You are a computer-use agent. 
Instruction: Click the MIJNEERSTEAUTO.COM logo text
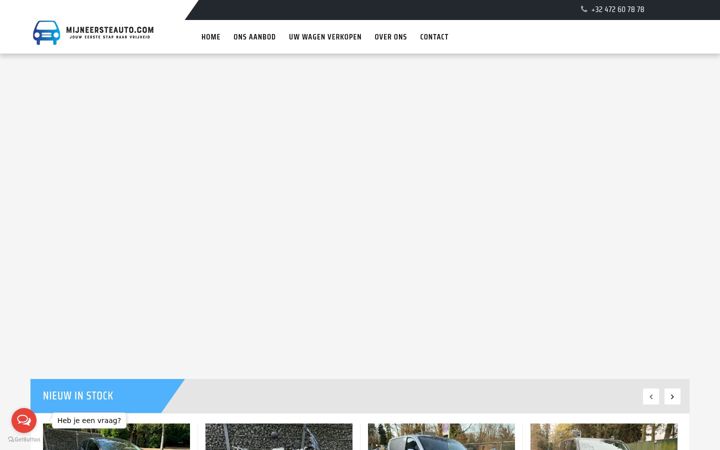[110, 30]
